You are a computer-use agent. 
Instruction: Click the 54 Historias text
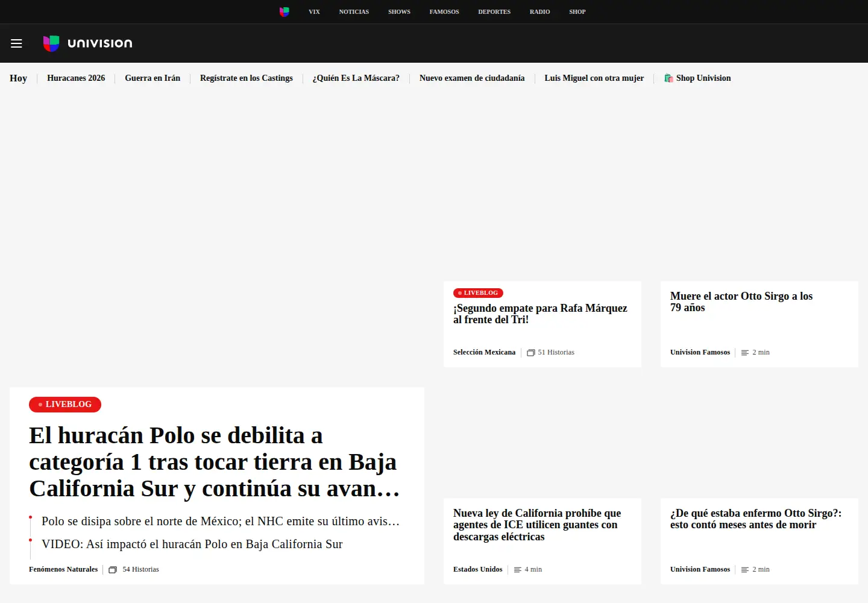(x=140, y=570)
